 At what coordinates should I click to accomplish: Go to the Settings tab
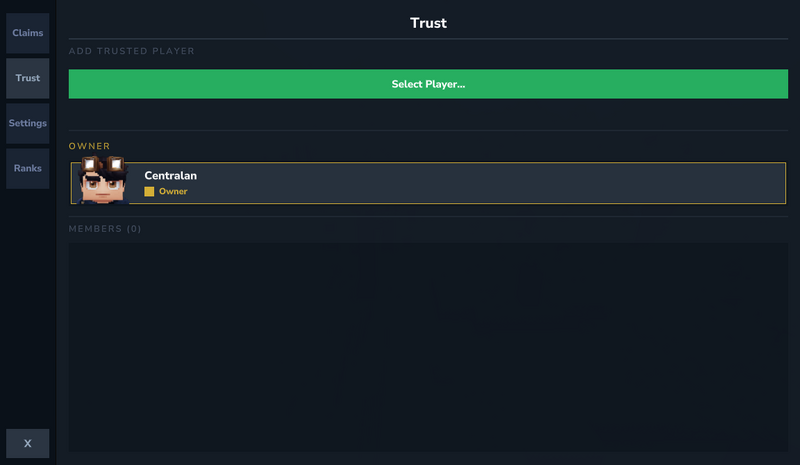point(28,123)
